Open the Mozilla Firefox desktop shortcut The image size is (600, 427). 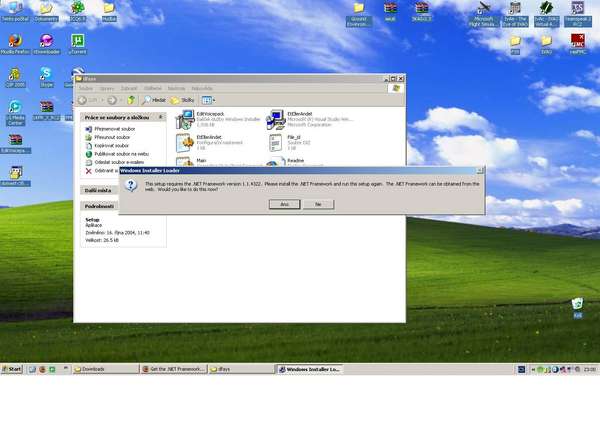pos(15,44)
